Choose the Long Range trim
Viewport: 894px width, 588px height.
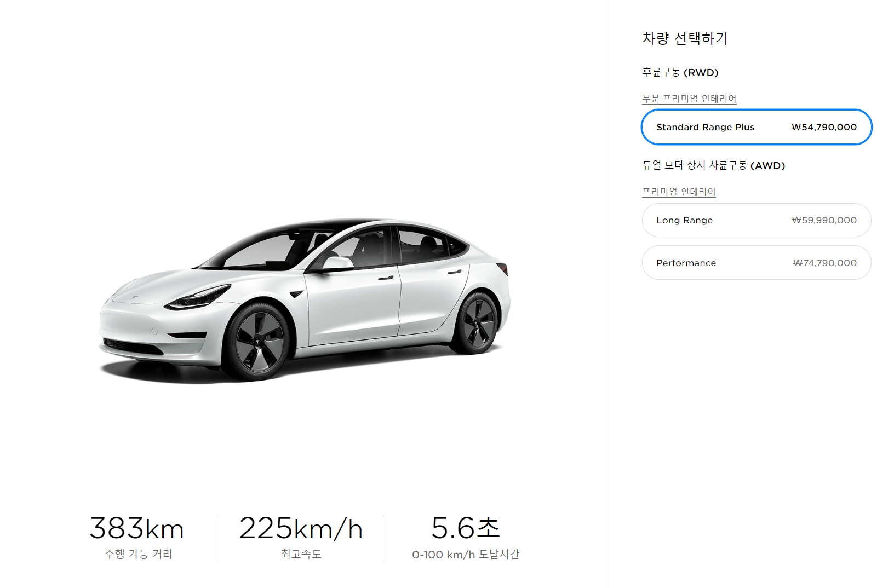tap(757, 220)
